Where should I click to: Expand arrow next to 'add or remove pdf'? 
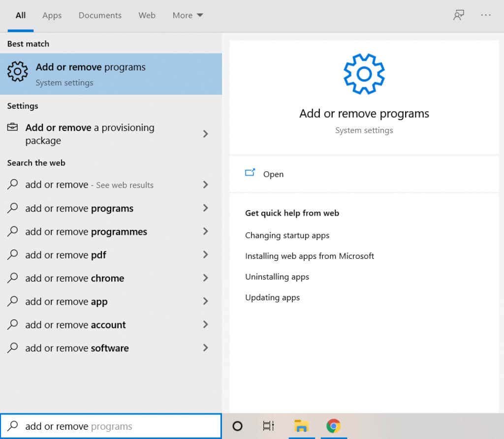(206, 255)
